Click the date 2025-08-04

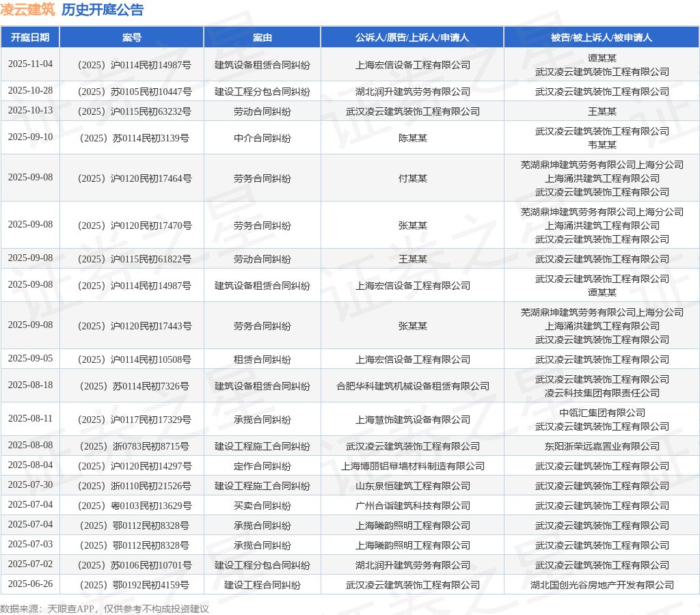click(x=30, y=465)
